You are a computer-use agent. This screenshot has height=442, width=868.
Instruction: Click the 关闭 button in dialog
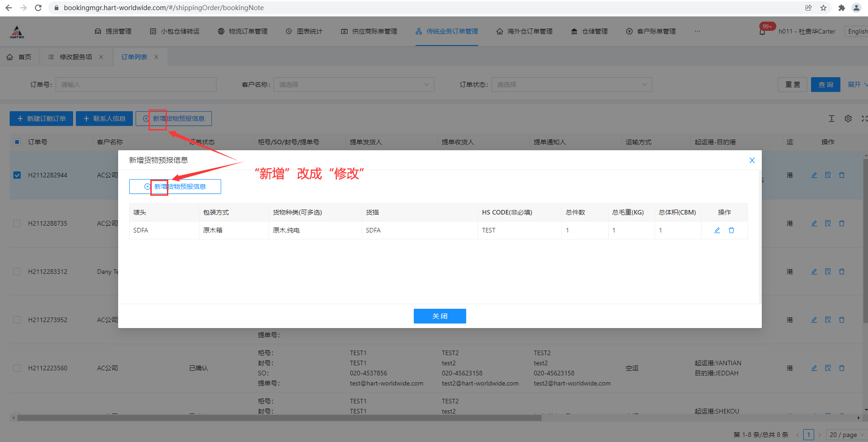[440, 316]
